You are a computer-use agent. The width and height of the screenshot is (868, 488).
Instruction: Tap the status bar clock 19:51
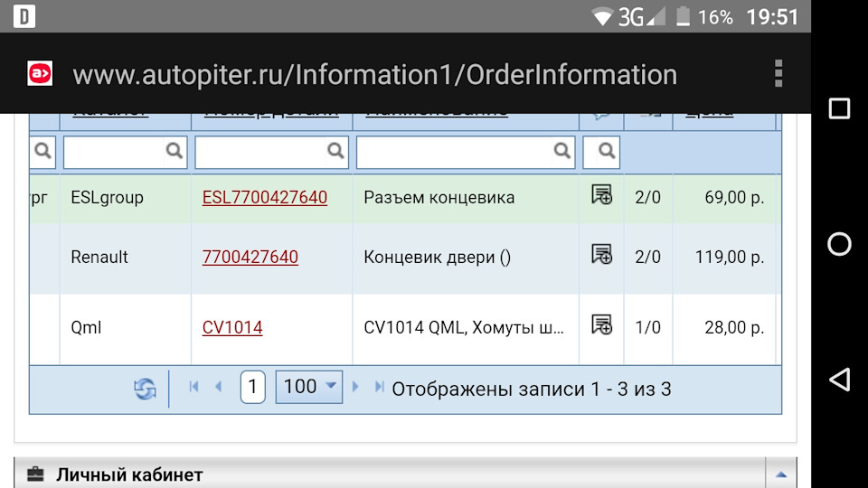coord(772,16)
